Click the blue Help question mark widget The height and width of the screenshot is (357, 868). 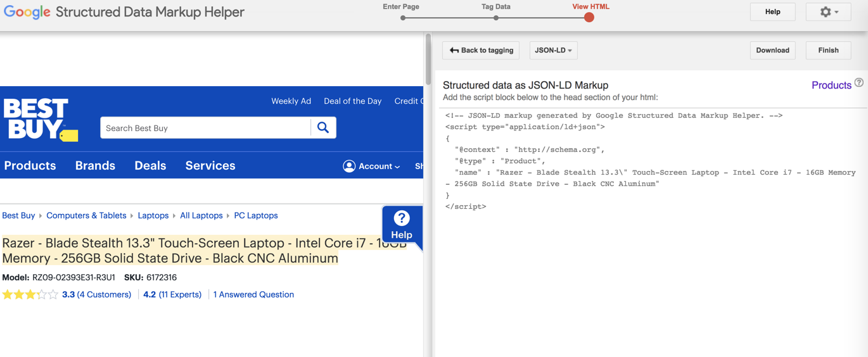click(402, 225)
